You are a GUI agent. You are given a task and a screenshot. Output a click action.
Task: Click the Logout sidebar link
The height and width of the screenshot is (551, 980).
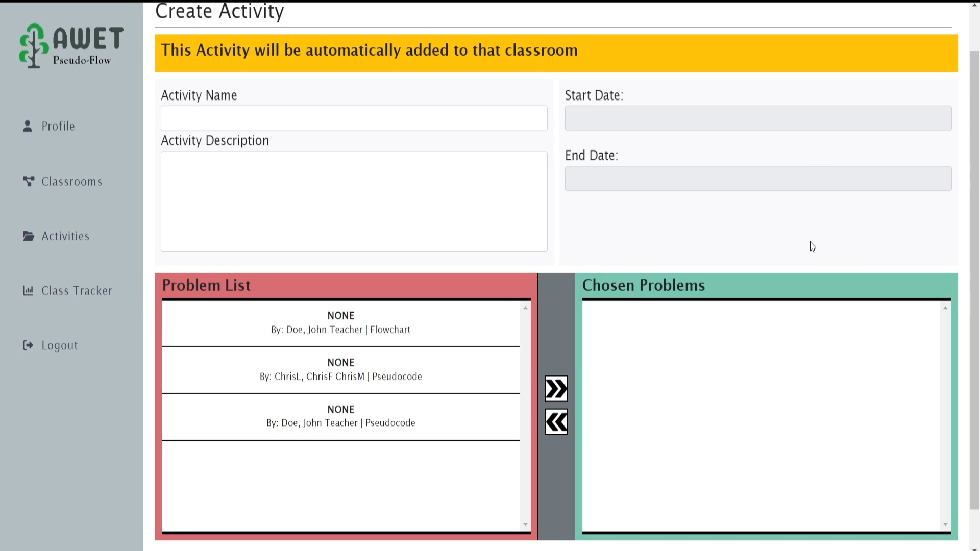[59, 346]
